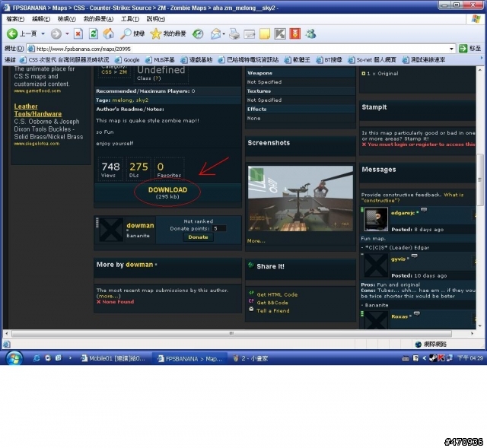
Task: Click the edit window toolbar icon
Action: click(250, 33)
